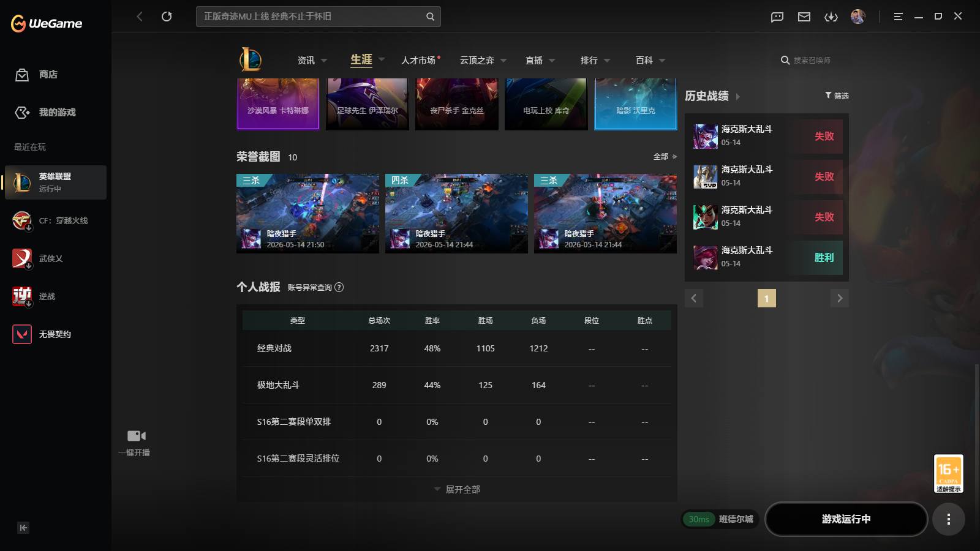The height and width of the screenshot is (551, 980).
Task: Go to next match history page
Action: point(840,298)
